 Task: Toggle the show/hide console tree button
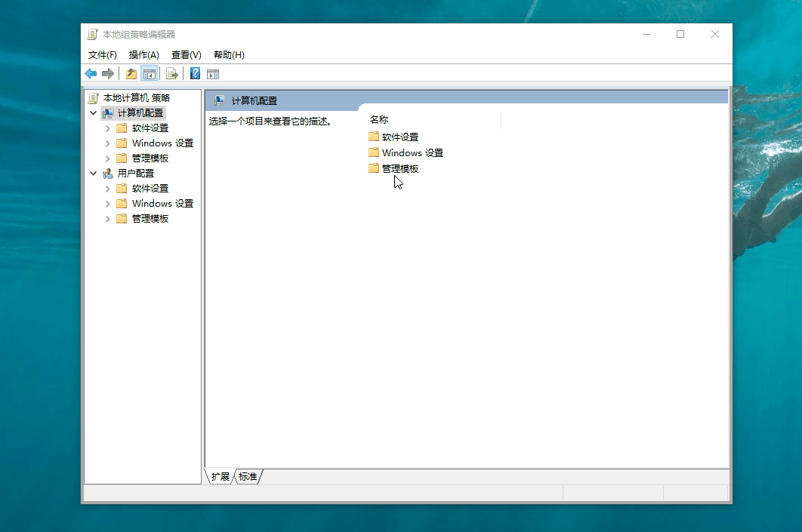(150, 73)
